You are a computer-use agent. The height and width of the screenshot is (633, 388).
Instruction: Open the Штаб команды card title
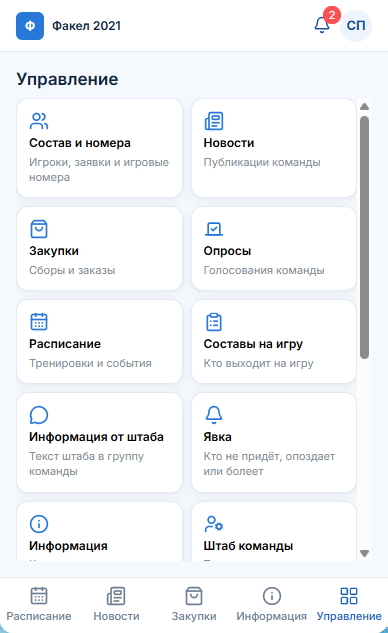(x=248, y=546)
